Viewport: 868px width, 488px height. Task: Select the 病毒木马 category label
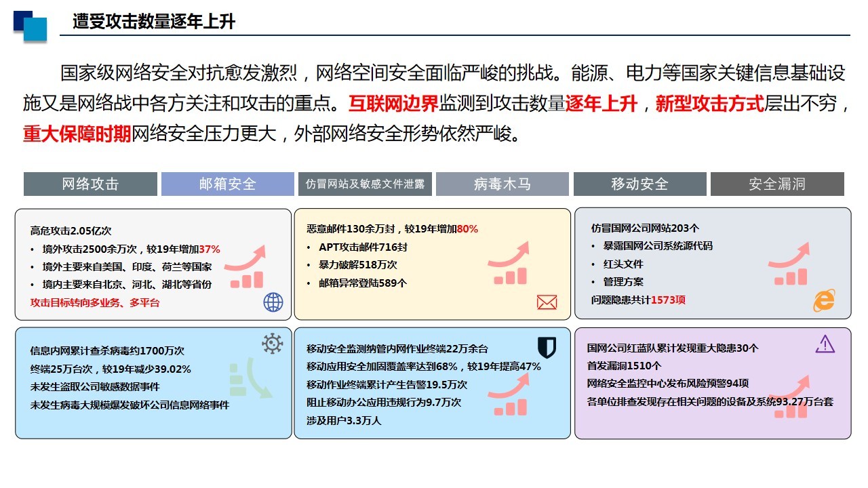click(502, 184)
